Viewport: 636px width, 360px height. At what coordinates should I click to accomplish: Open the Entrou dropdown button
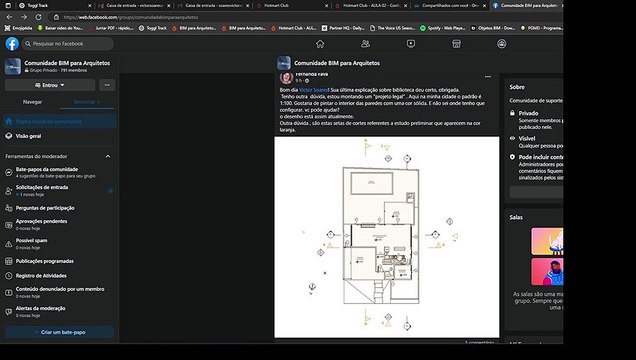click(50, 85)
